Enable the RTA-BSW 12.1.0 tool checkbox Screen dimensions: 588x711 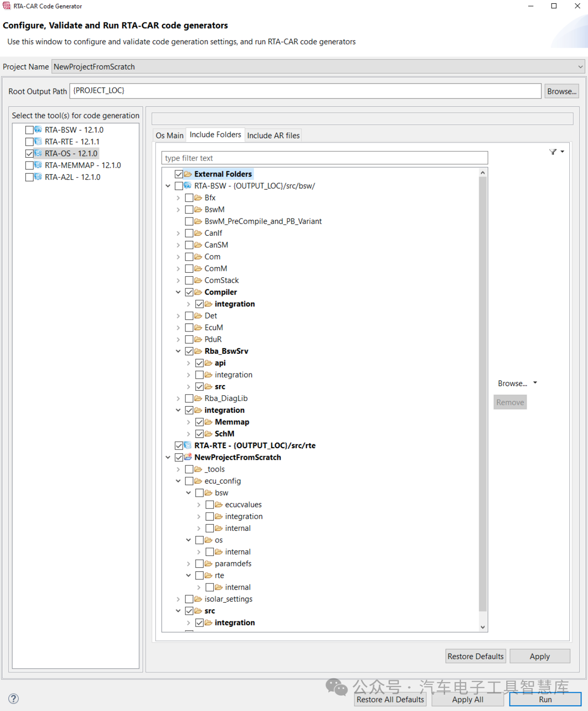[x=29, y=130]
